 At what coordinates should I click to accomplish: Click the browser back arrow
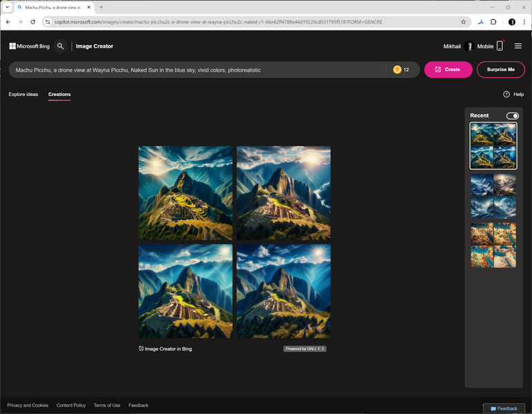[8, 21]
